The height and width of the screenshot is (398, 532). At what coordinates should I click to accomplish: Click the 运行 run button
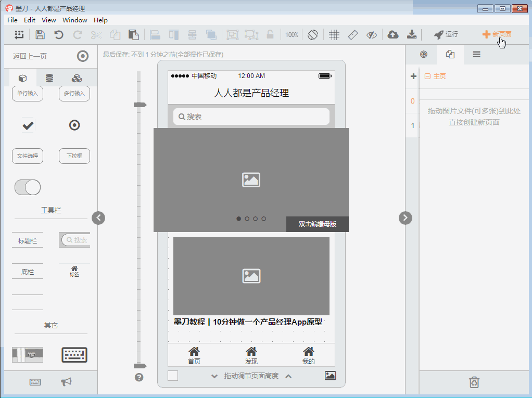(x=446, y=35)
